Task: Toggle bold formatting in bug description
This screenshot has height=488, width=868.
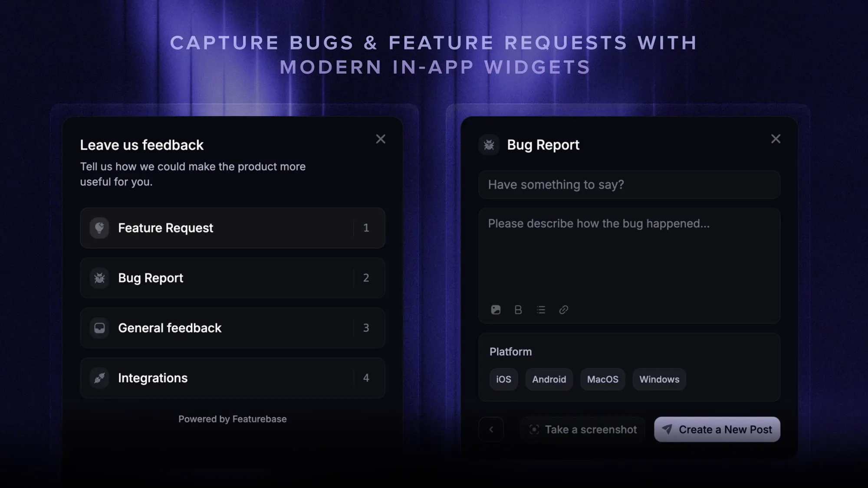Action: [518, 310]
